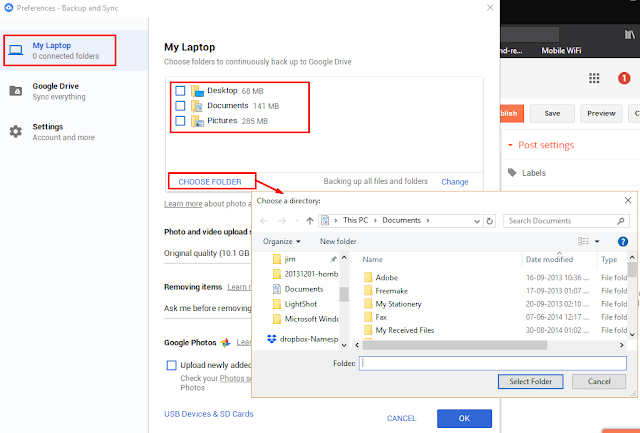640x433 pixels.
Task: Click the Search Documents box
Action: 566,221
